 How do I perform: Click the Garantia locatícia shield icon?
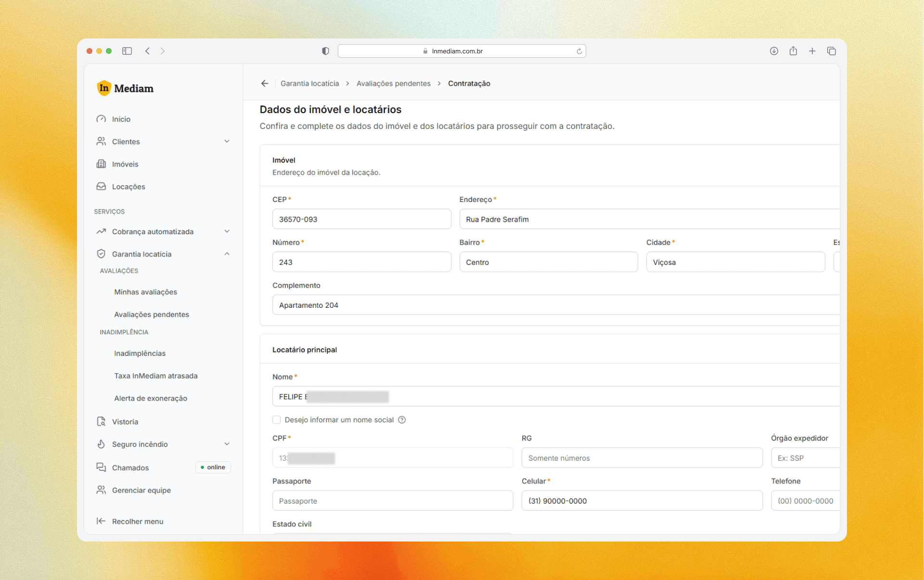pos(101,254)
